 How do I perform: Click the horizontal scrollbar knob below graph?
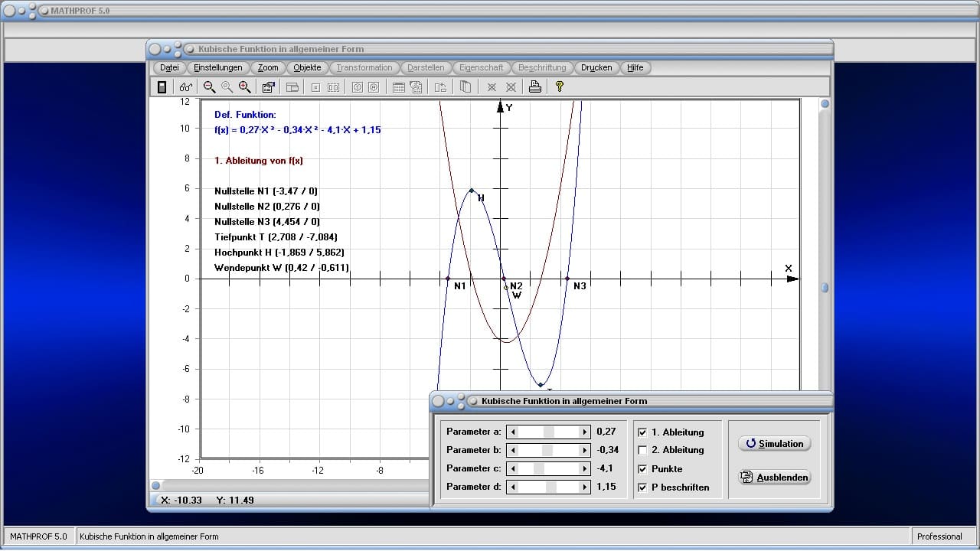coord(155,485)
